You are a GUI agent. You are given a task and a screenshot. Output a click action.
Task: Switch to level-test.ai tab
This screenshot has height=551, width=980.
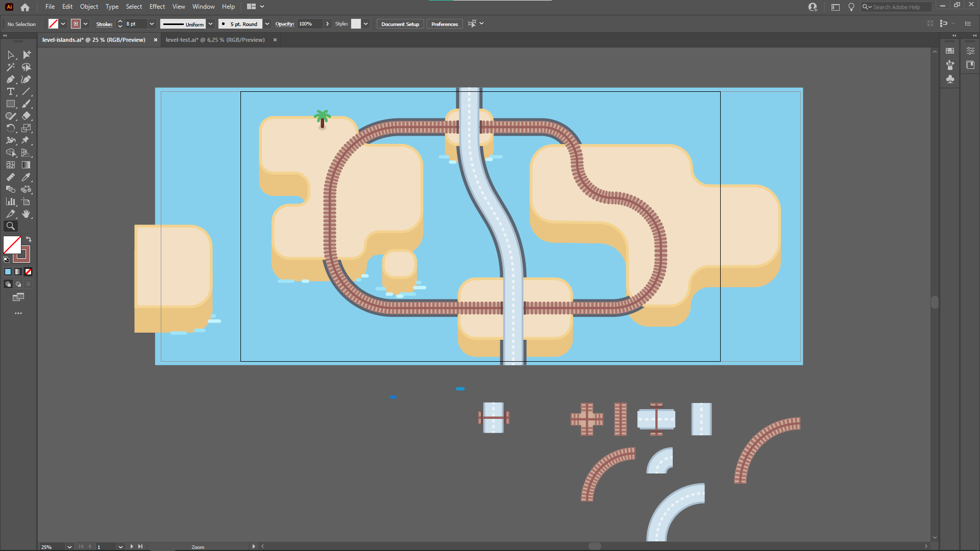(215, 40)
